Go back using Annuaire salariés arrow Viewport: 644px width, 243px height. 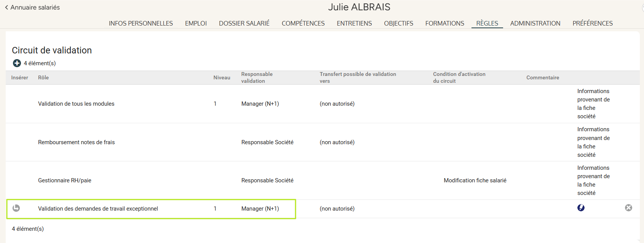[6, 7]
